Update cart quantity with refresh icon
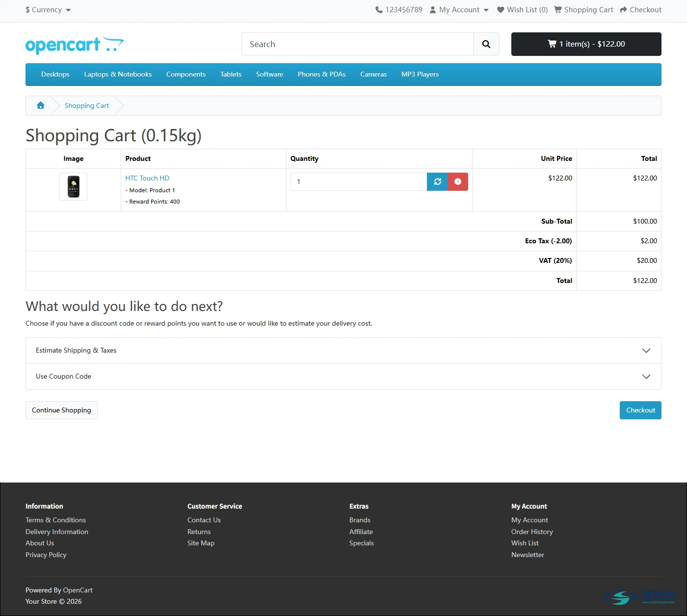Image resolution: width=687 pixels, height=616 pixels. click(x=437, y=181)
